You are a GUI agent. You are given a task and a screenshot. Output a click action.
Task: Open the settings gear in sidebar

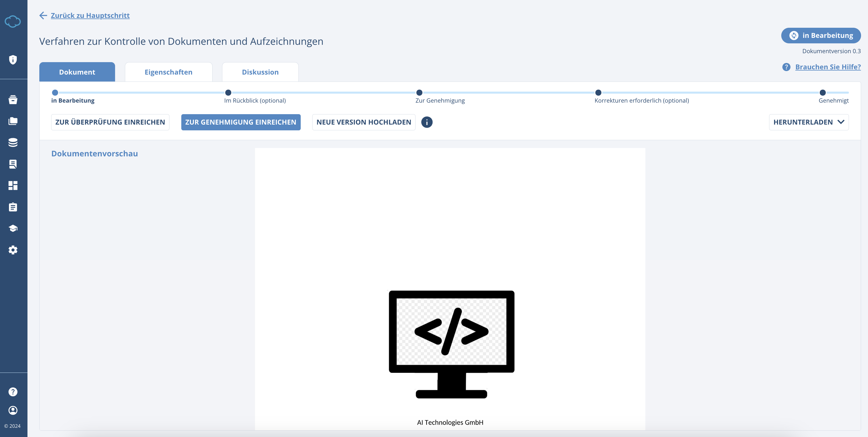click(13, 250)
